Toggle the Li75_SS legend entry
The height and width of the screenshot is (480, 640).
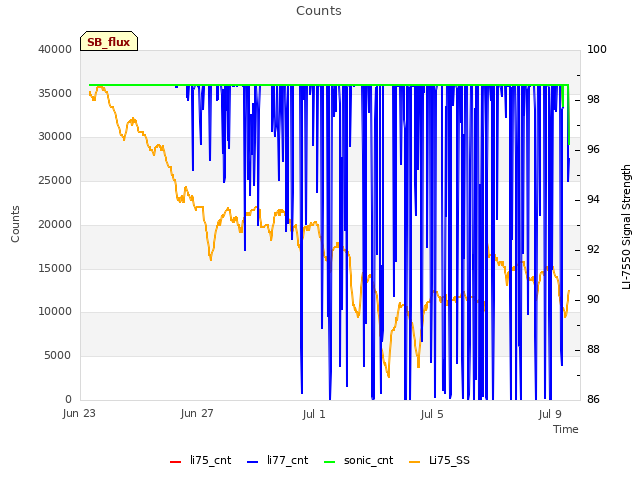[x=439, y=460]
